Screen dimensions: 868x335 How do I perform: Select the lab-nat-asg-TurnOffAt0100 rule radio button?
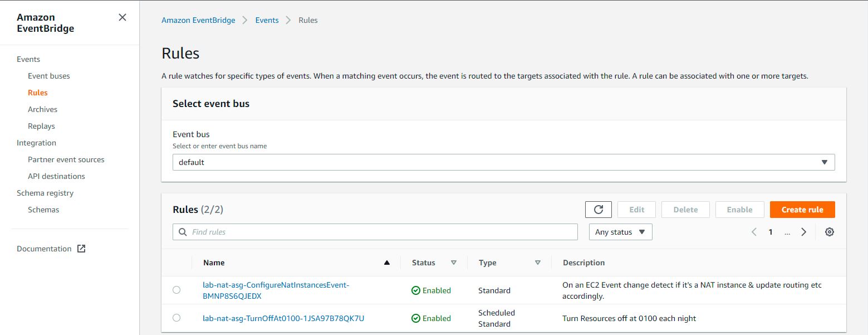tap(176, 318)
